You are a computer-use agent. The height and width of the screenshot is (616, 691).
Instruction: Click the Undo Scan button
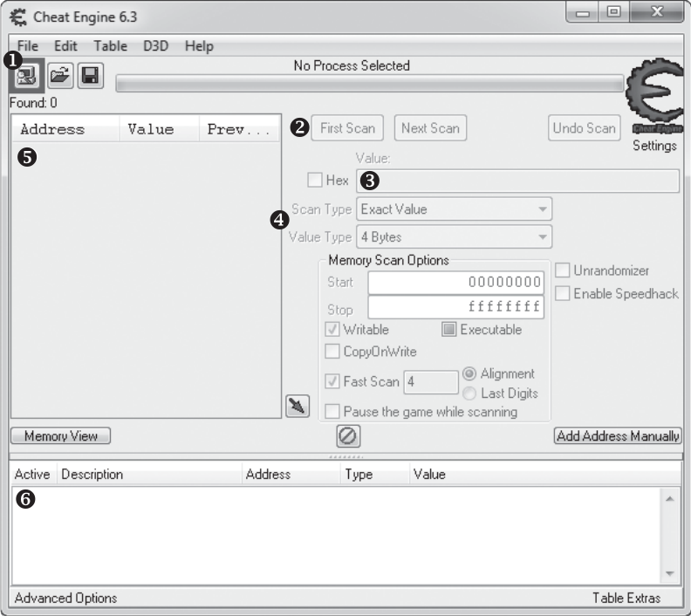pos(585,128)
